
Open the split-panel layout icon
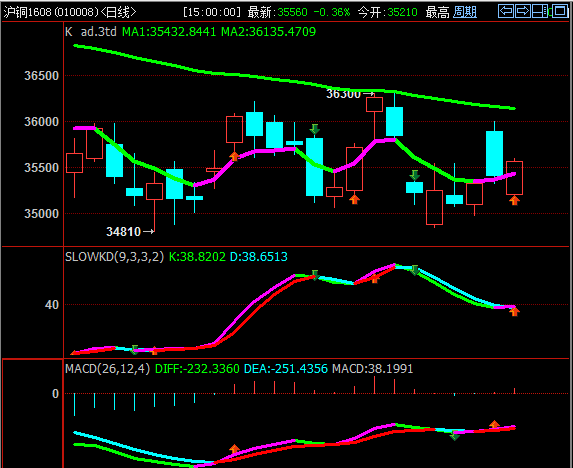coord(540,11)
